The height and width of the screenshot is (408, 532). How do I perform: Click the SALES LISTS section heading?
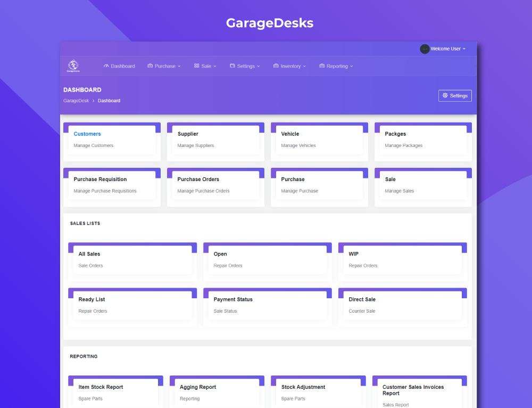point(85,223)
